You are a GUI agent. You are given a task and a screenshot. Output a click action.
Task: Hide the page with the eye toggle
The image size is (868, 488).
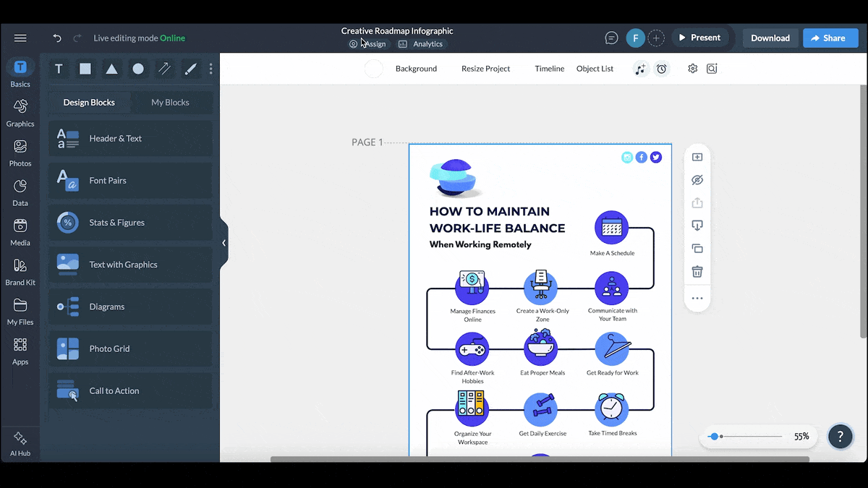pos(697,179)
